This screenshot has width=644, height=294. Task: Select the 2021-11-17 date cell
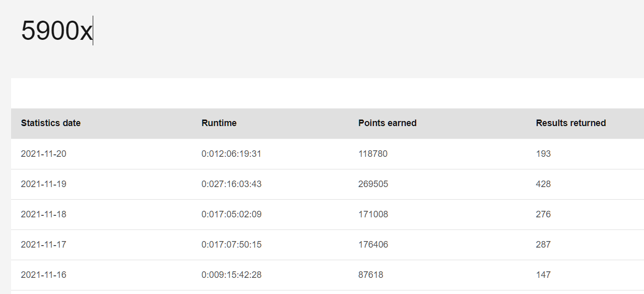[x=43, y=245]
